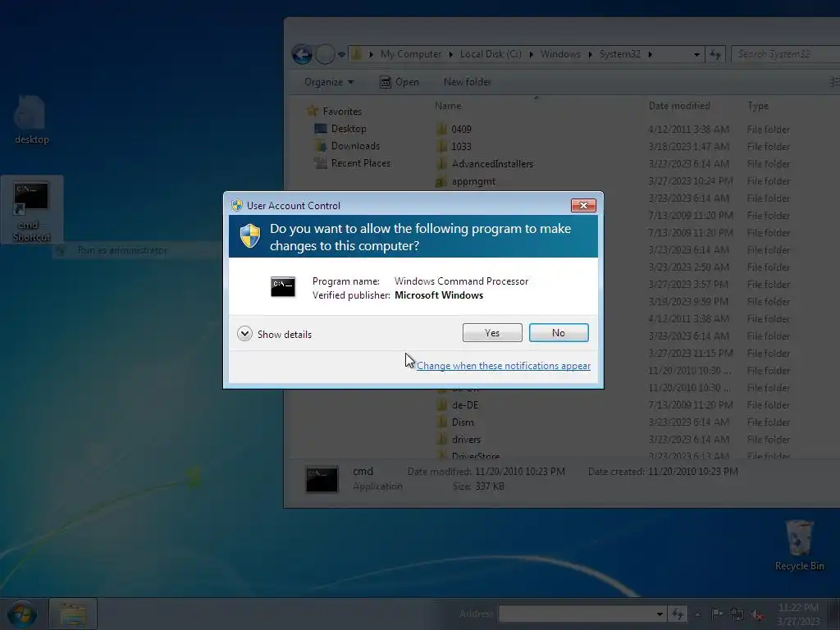840x630 pixels.
Task: Go back in Explorer with Back arrow
Action: [x=302, y=54]
